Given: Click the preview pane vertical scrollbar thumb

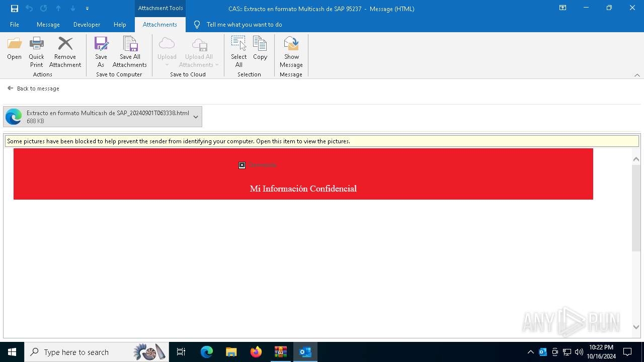Looking at the screenshot, I should click(636, 208).
